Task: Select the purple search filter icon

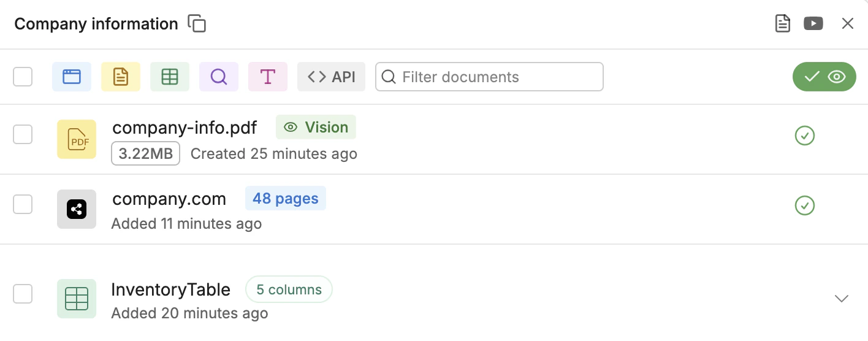Action: pos(219,77)
